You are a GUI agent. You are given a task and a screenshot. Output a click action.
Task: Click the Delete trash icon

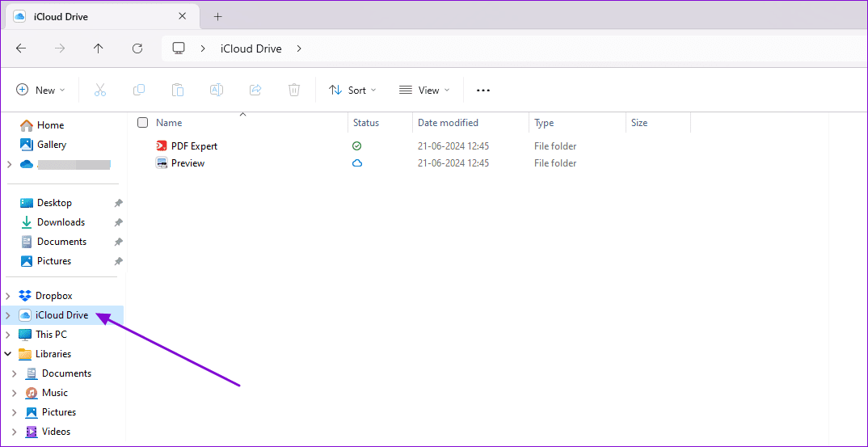coord(294,91)
